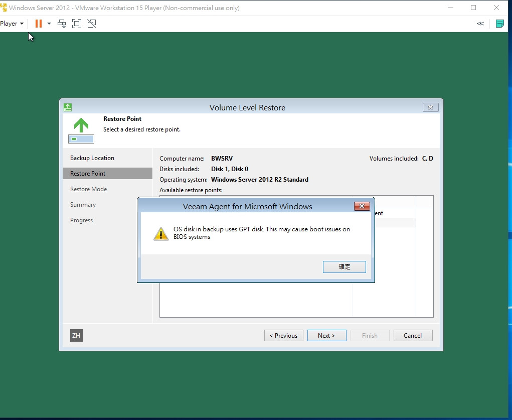Image resolution: width=512 pixels, height=420 pixels.
Task: Switch the ZH language indicator
Action: pos(76,335)
